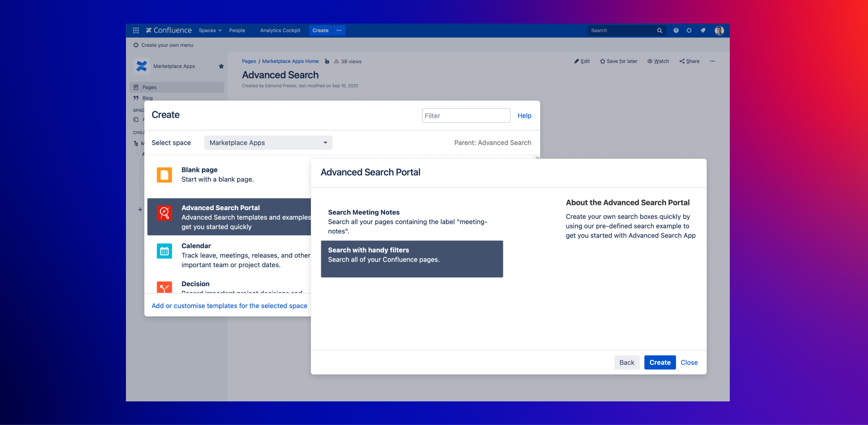Open Analytics Cockpit in the header
868x425 pixels.
point(280,30)
